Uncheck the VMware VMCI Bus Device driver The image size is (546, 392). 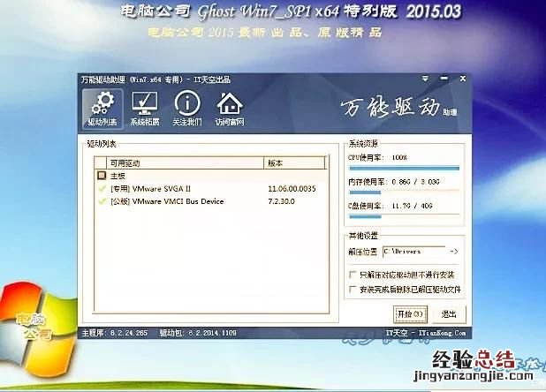[x=102, y=201]
